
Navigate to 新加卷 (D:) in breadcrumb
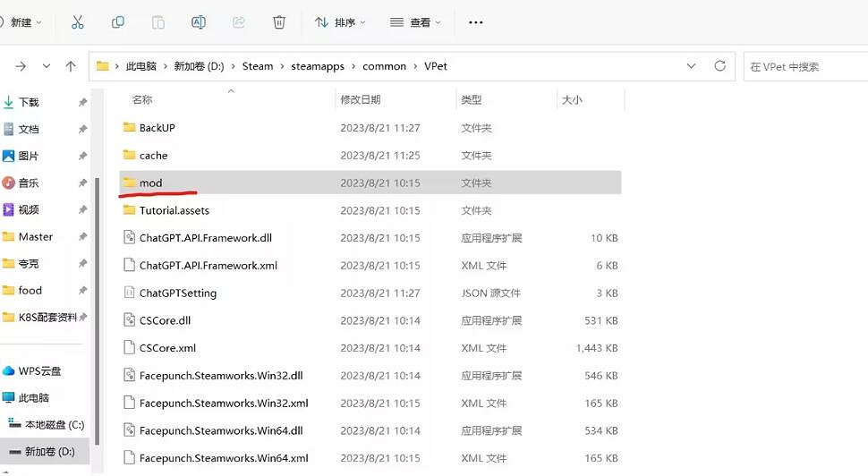(x=199, y=66)
